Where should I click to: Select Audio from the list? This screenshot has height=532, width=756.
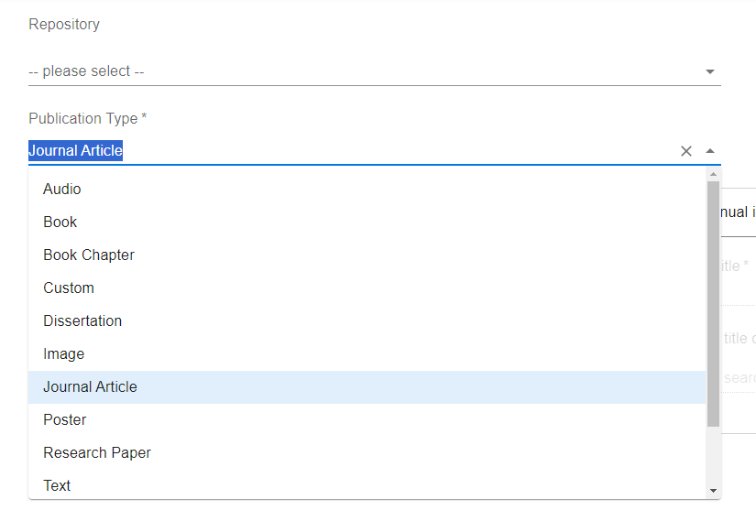[x=62, y=190]
